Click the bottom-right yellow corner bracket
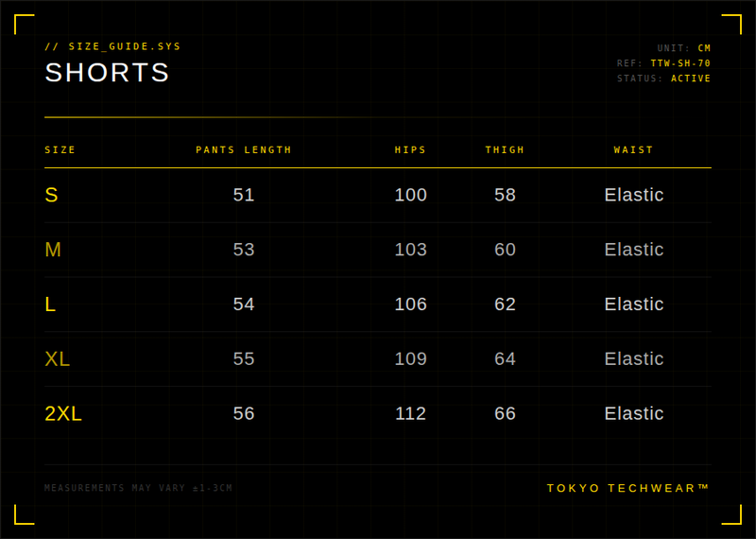This screenshot has height=539, width=756. pos(732,514)
